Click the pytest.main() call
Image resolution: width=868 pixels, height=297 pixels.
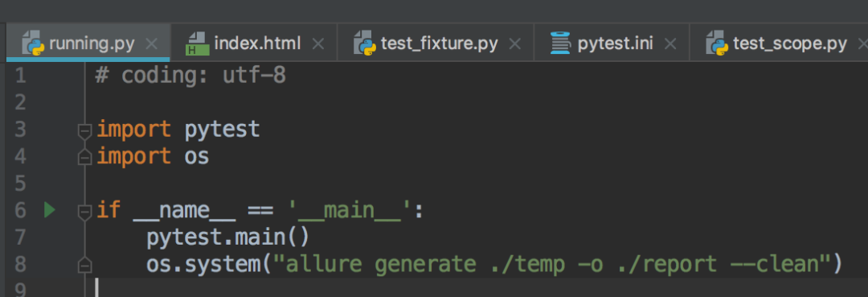[x=227, y=237]
